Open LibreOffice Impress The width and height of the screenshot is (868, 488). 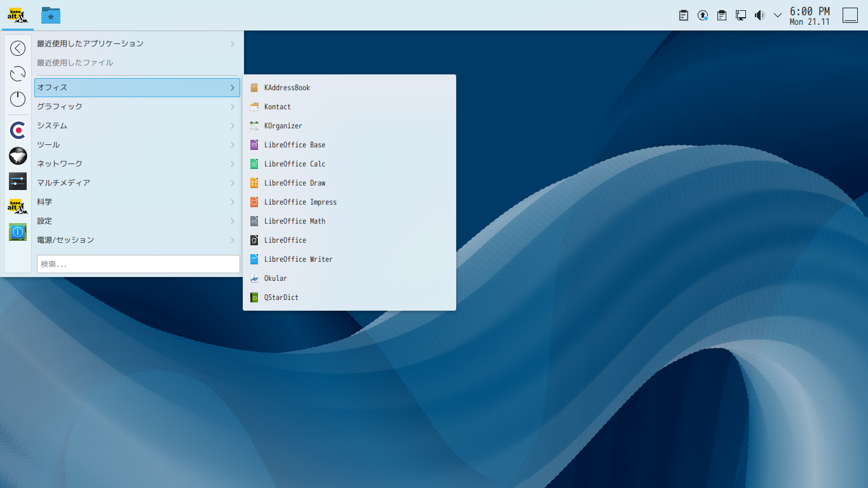349,202
